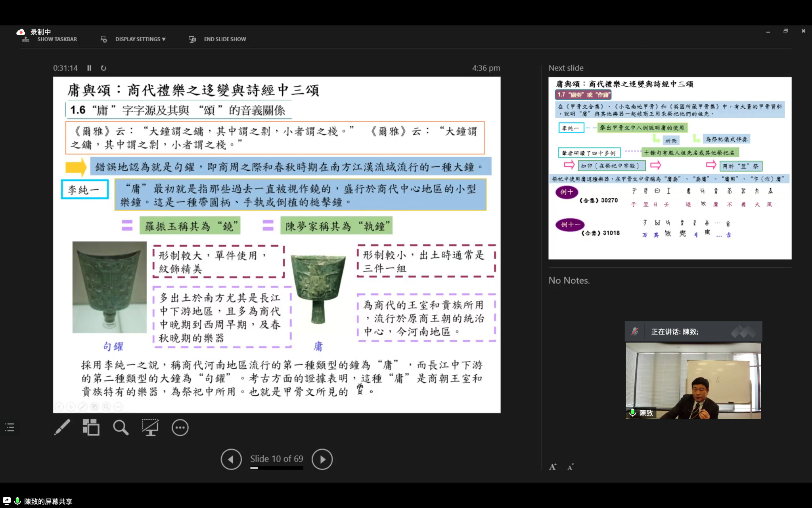Click the speaker video of 陳致
This screenshot has width=812, height=508.
tap(693, 380)
